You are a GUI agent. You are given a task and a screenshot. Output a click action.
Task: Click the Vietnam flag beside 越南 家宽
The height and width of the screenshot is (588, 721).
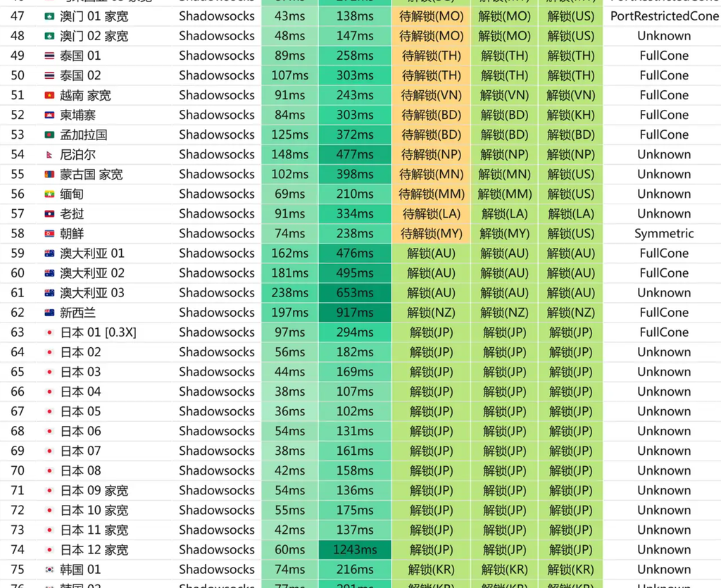click(x=49, y=96)
